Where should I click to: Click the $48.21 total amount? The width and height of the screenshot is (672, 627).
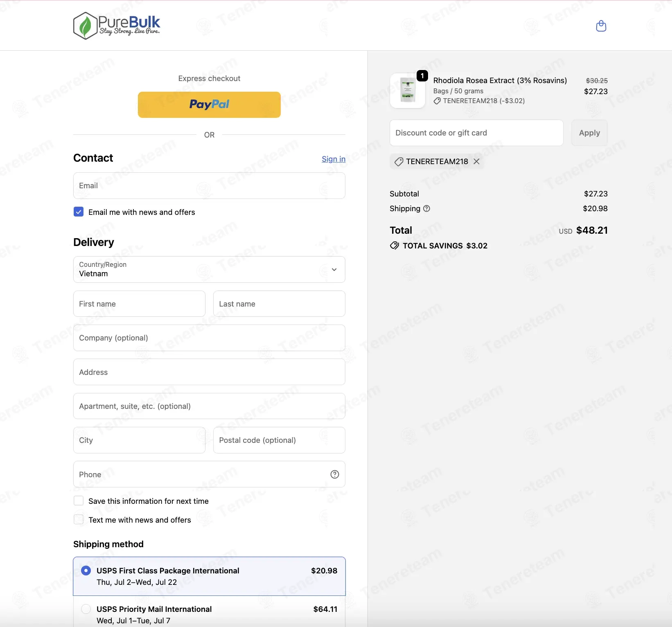click(x=592, y=230)
